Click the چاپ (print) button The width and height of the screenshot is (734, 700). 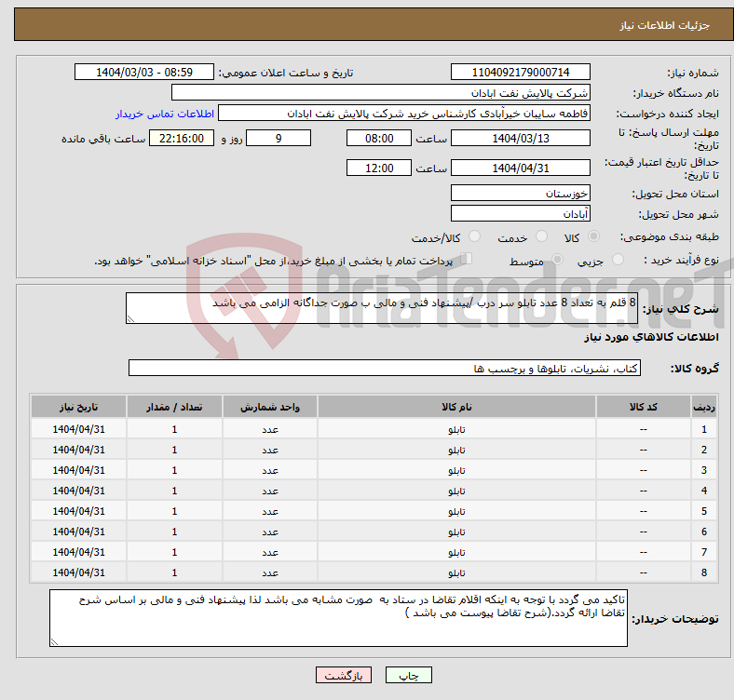408,675
